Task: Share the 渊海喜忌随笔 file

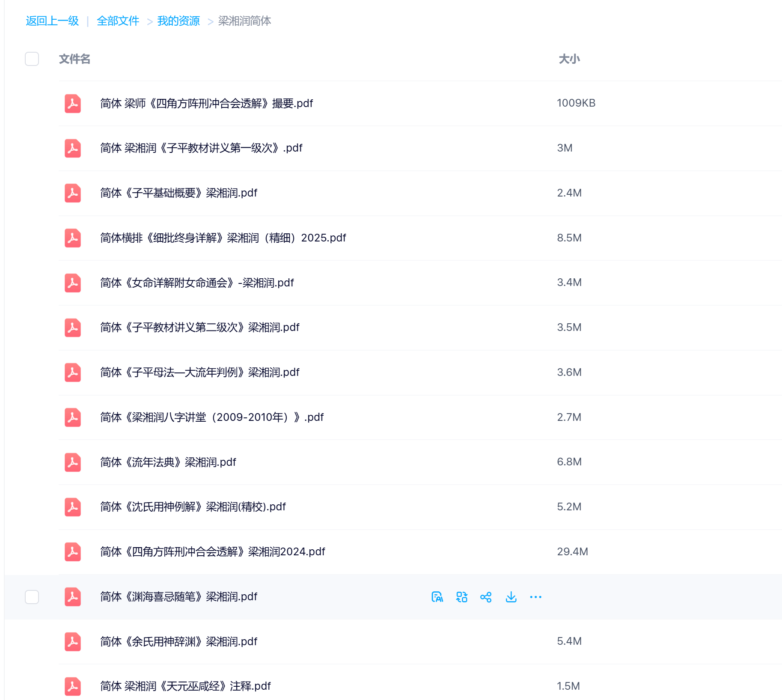Action: pos(486,597)
